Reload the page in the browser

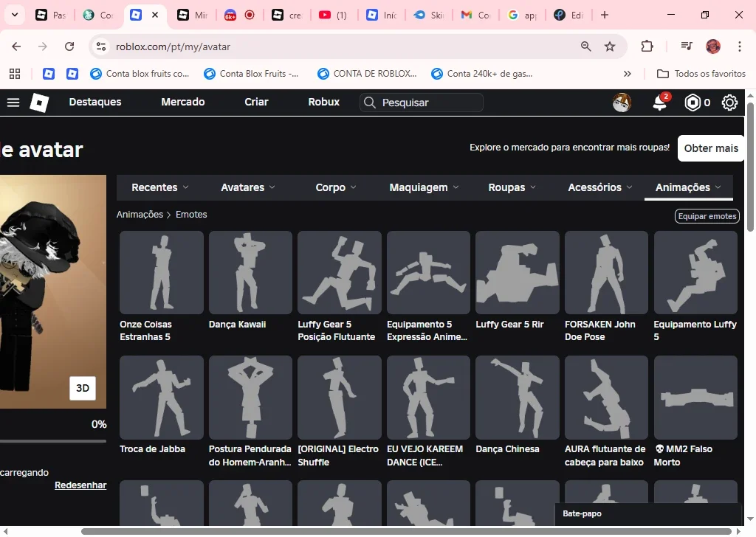(69, 46)
